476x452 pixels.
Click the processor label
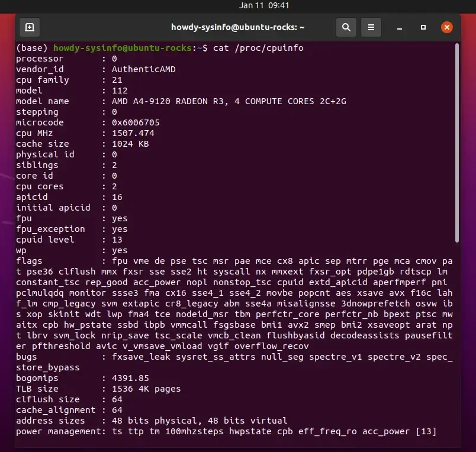pos(40,59)
